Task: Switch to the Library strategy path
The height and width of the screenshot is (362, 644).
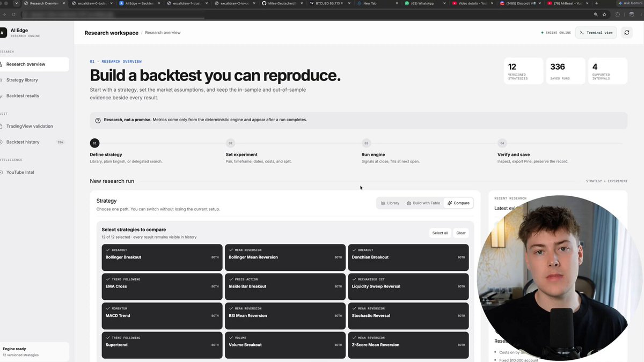Action: coord(390,203)
